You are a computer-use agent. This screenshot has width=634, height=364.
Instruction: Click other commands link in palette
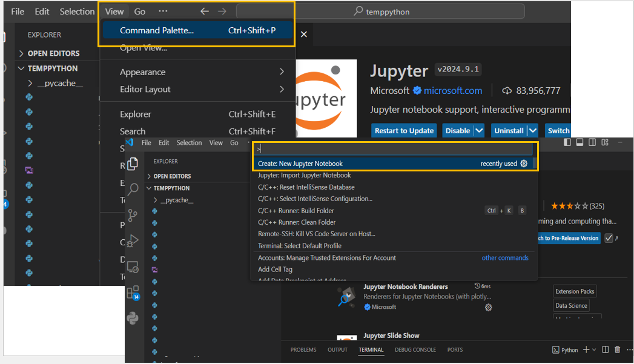505,257
